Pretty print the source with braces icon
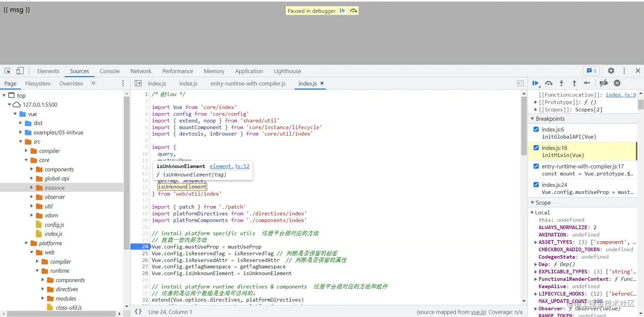Image resolution: width=644 pixels, height=317 pixels. pos(138,312)
